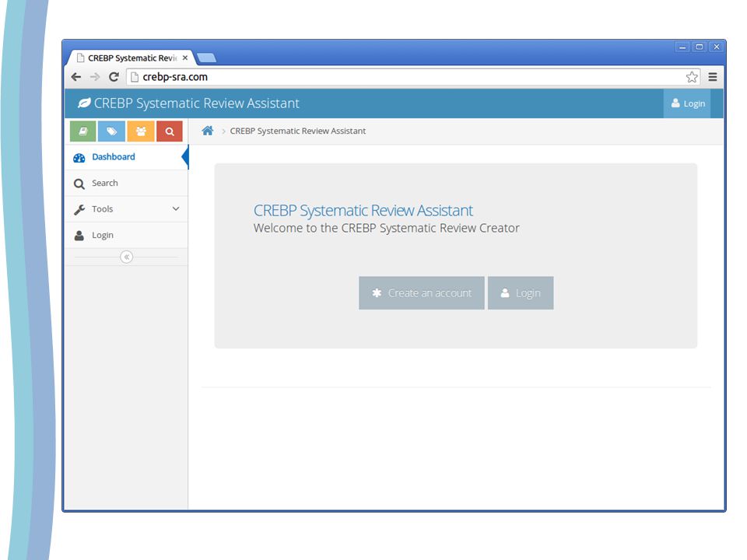The width and height of the screenshot is (747, 560).
Task: Open Search in the sidebar
Action: coord(126,184)
